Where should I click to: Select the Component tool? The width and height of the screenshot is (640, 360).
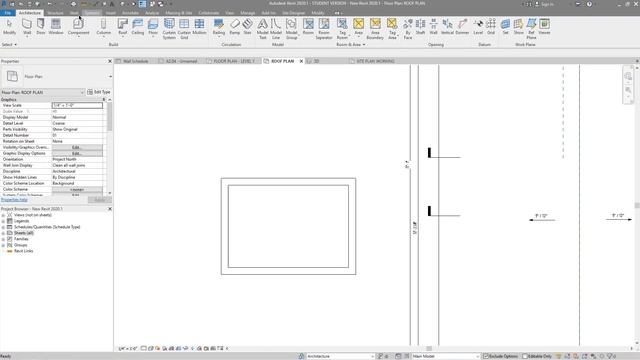[78, 27]
